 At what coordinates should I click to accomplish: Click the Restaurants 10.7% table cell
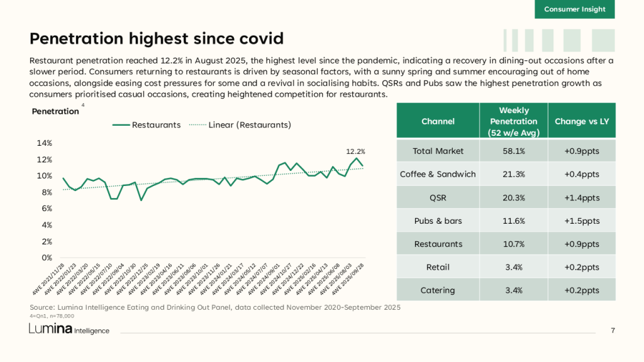click(513, 244)
